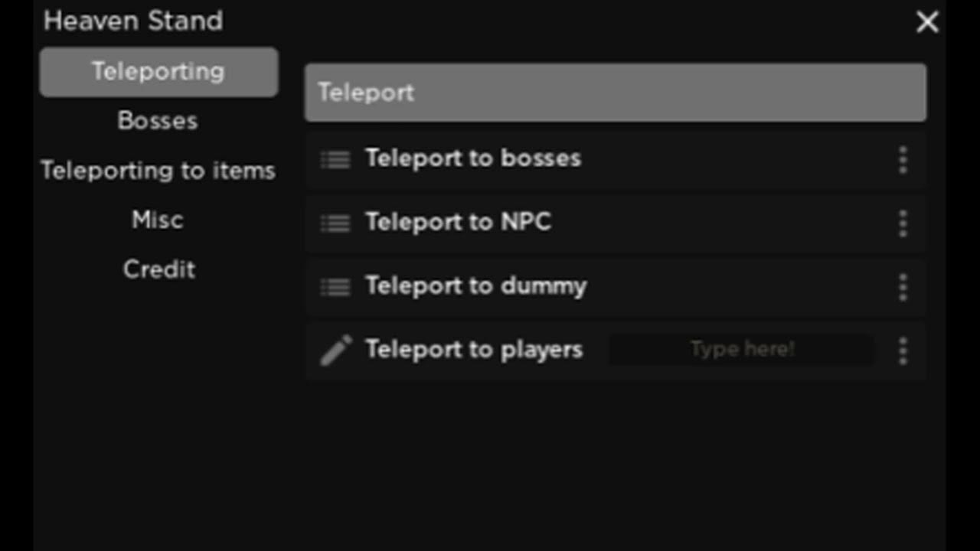Click the list icon beside Teleport to NPC
The width and height of the screenshot is (980, 551).
click(x=335, y=223)
